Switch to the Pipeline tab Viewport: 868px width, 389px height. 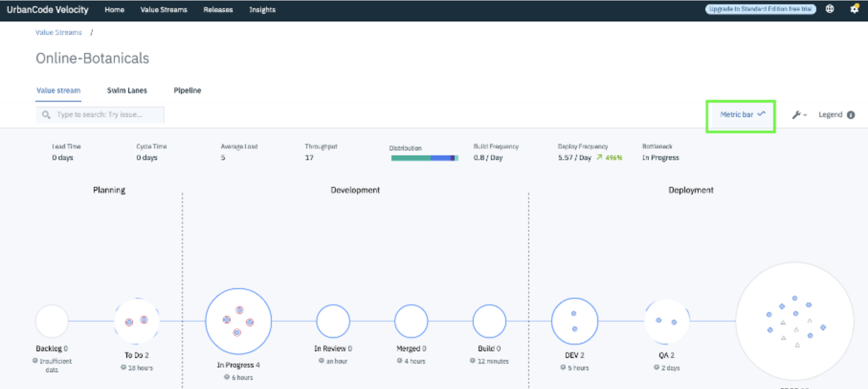pyautogui.click(x=187, y=90)
